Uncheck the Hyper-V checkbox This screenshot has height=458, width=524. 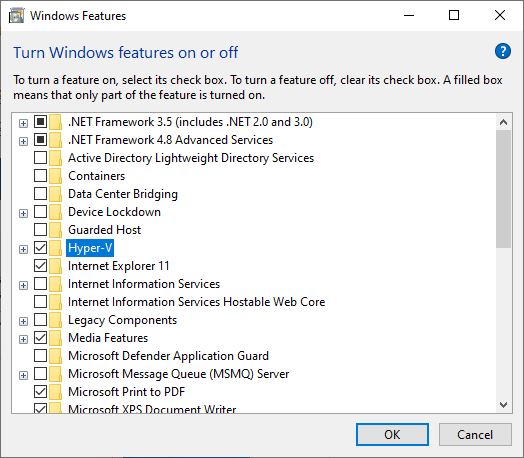(x=40, y=248)
